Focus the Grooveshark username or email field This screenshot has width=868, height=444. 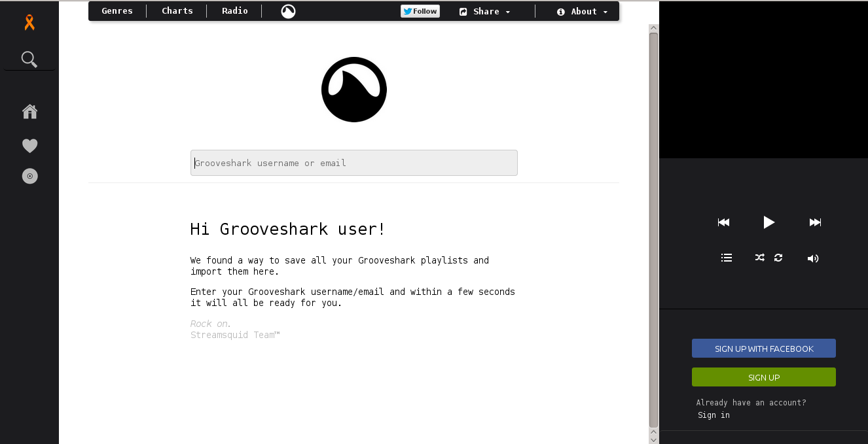tap(353, 163)
